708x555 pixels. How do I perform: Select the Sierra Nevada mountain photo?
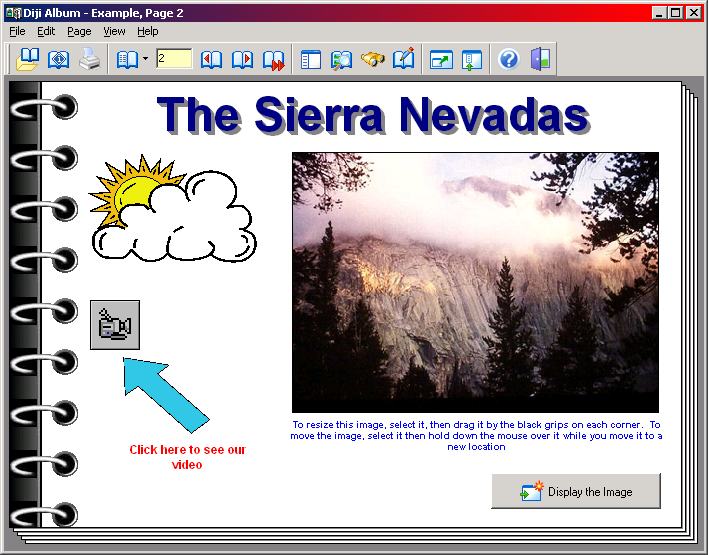click(475, 282)
